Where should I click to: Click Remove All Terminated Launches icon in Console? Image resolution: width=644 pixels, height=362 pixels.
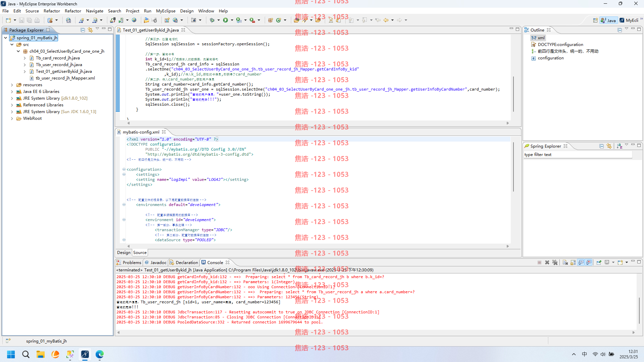[555, 262]
